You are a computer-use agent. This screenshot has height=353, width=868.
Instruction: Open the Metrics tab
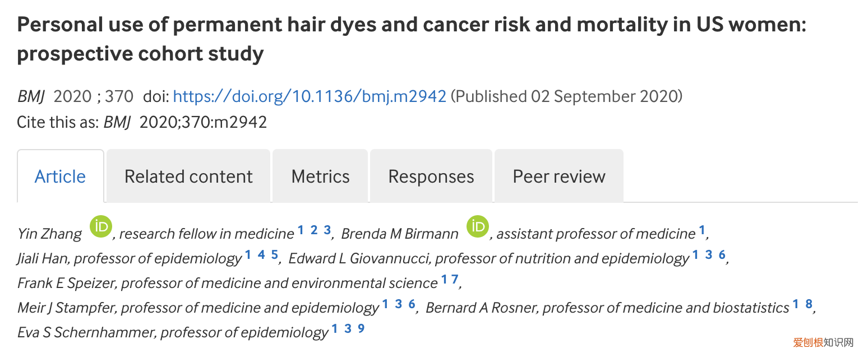coord(320,176)
